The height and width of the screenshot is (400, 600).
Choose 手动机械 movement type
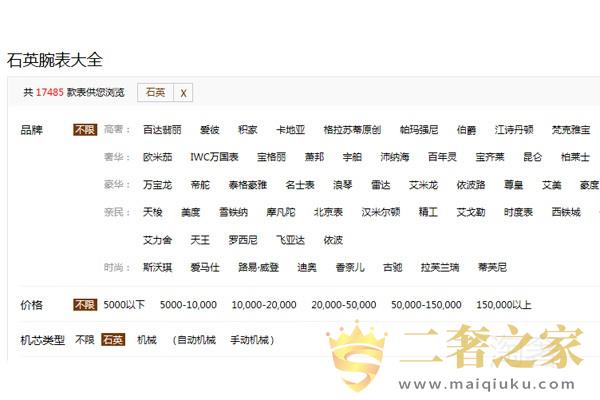(x=250, y=340)
